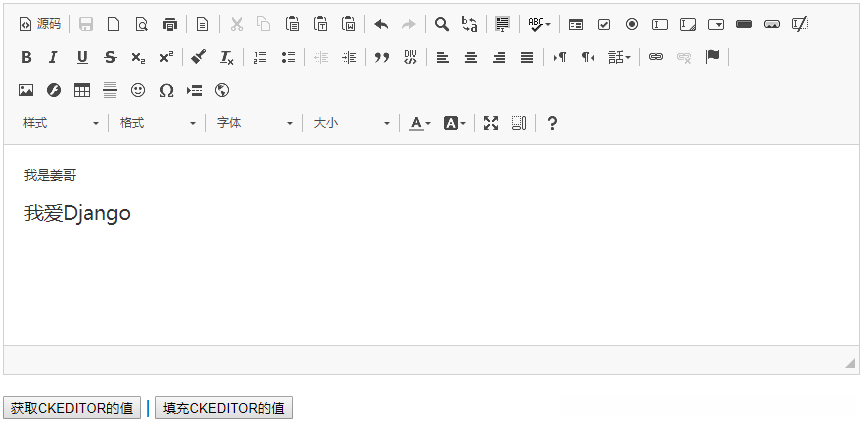Click the Select All icon
The width and height of the screenshot is (865, 427).
pyautogui.click(x=503, y=24)
